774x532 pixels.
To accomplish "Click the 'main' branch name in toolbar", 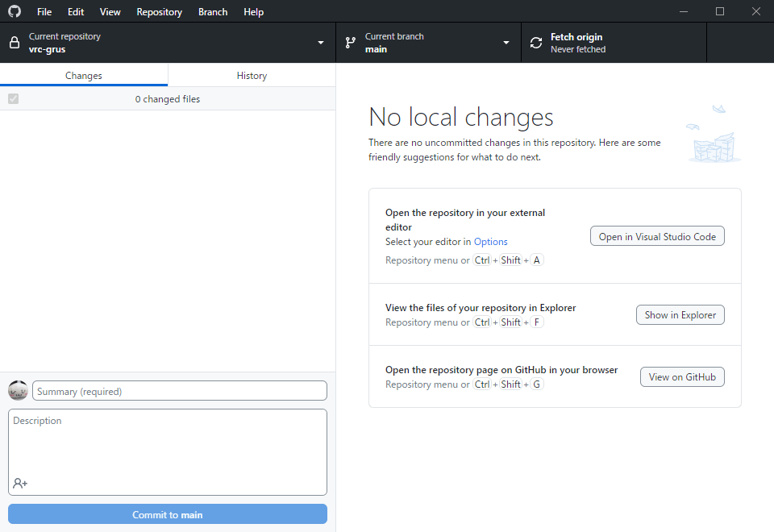I will point(376,49).
